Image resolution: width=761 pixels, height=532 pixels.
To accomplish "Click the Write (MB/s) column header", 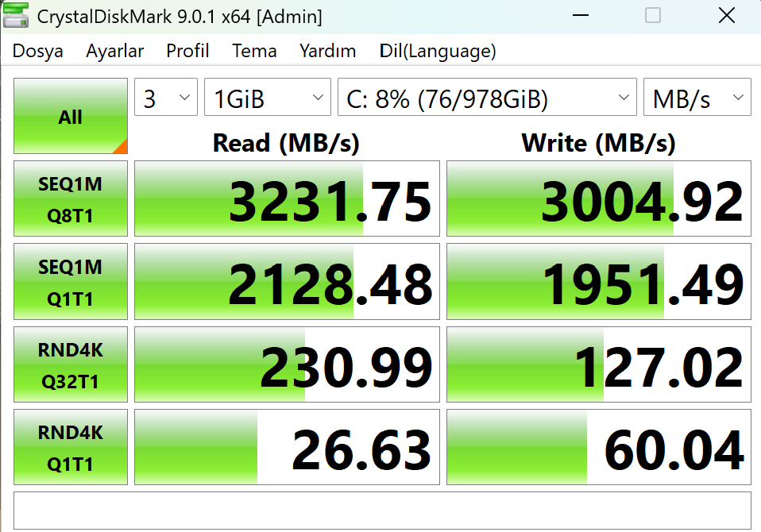I will coord(598,143).
